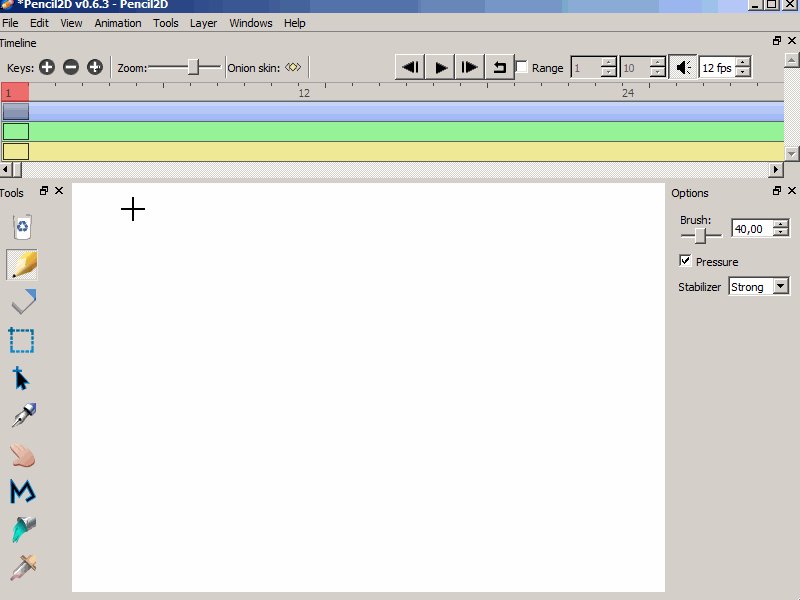Close the Options panel
The image size is (800, 600).
[x=792, y=190]
